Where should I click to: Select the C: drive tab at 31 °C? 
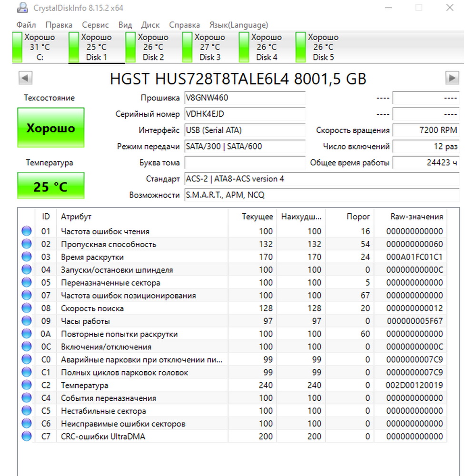pyautogui.click(x=40, y=47)
